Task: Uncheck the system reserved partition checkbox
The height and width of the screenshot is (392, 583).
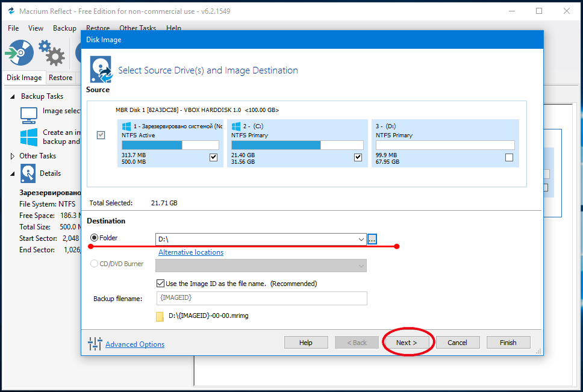Action: click(x=213, y=157)
